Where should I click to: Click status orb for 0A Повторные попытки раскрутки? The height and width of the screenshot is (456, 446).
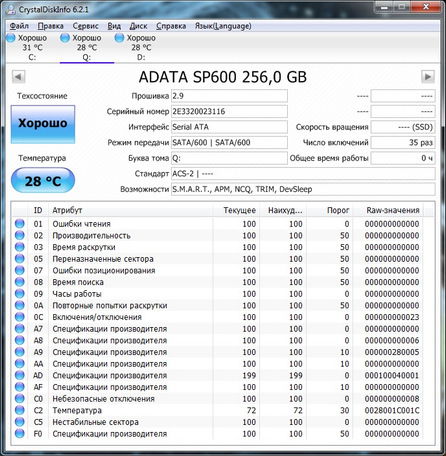(20, 305)
